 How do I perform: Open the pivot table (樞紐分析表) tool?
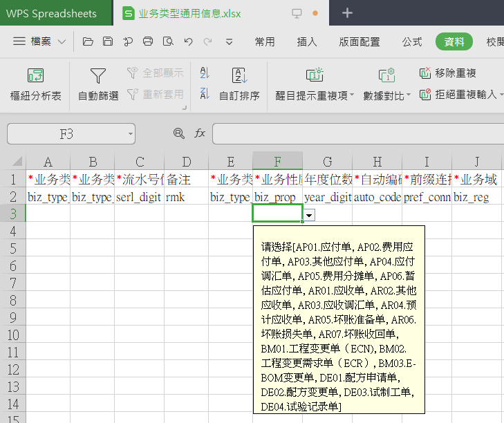pos(35,84)
